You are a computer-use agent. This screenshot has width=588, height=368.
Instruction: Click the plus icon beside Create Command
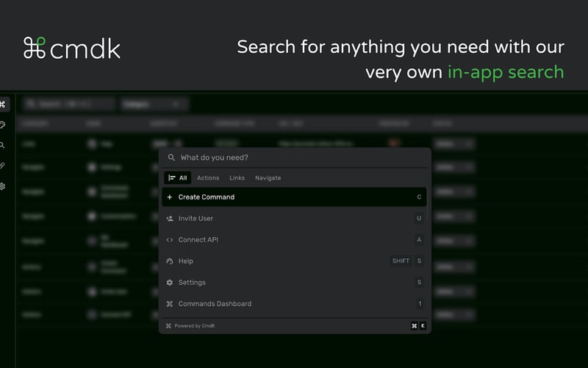pos(170,197)
